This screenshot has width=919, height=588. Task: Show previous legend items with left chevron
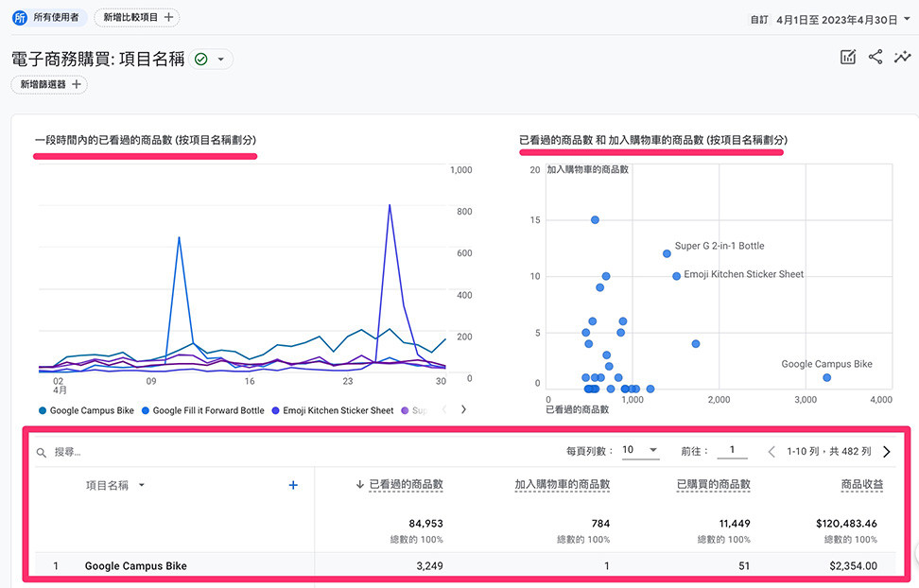[444, 409]
